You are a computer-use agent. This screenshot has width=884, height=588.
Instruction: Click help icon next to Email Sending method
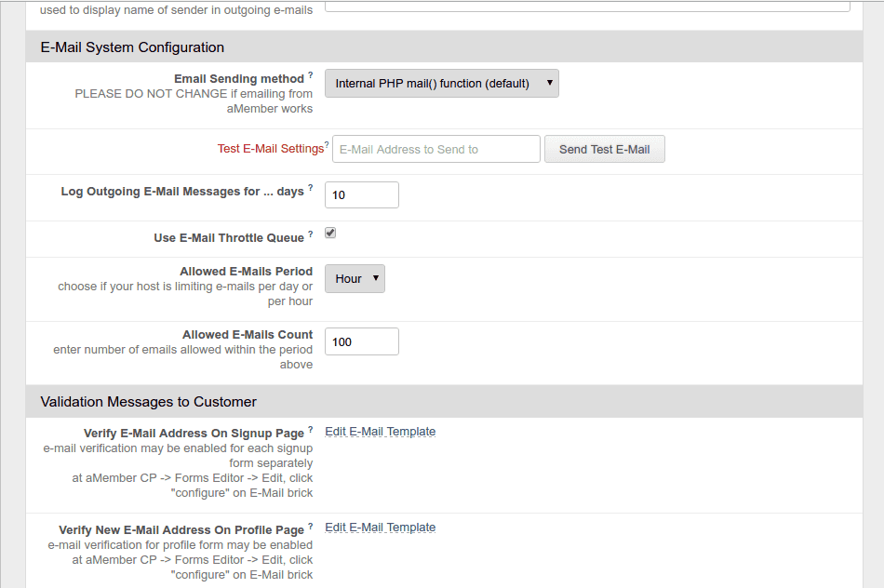click(x=311, y=75)
